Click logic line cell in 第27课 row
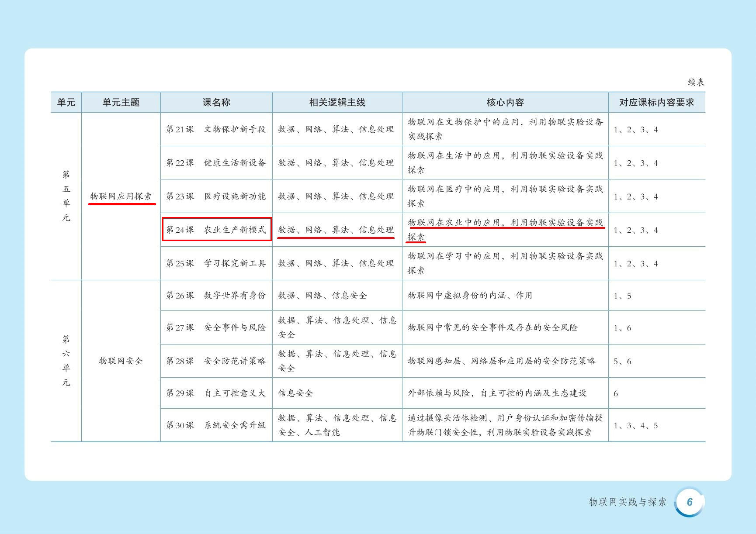This screenshot has height=534, width=756. click(x=337, y=327)
